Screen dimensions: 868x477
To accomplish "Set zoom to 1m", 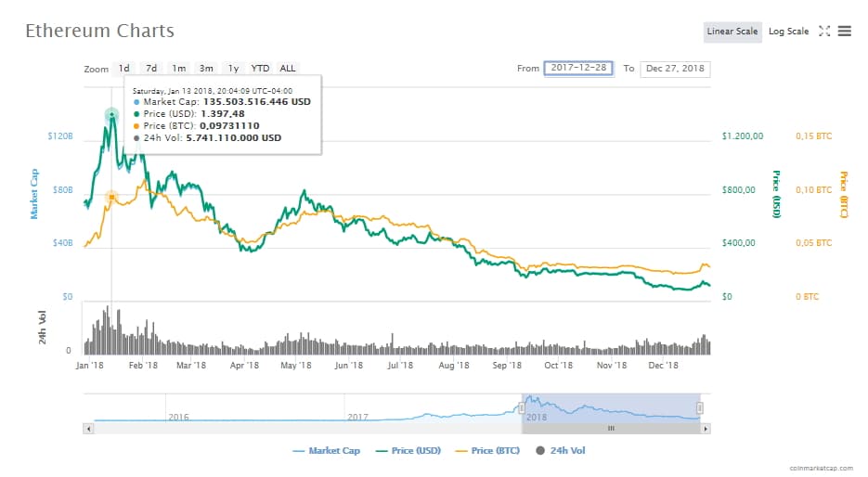I will pyautogui.click(x=178, y=69).
